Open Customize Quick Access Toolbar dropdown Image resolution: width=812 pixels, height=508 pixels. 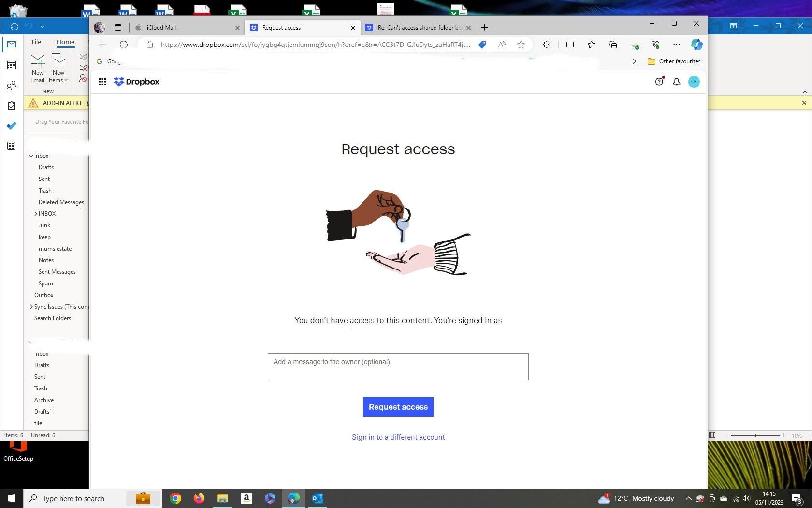42,26
